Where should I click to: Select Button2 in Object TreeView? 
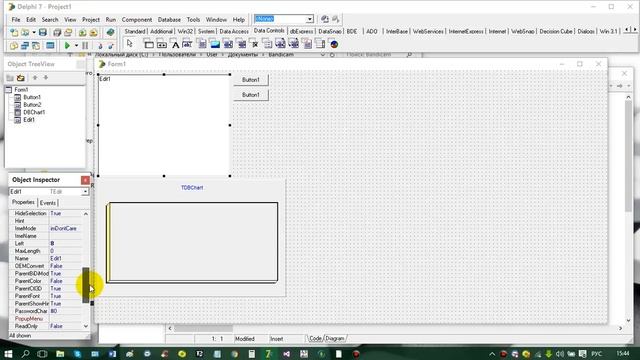(32, 105)
